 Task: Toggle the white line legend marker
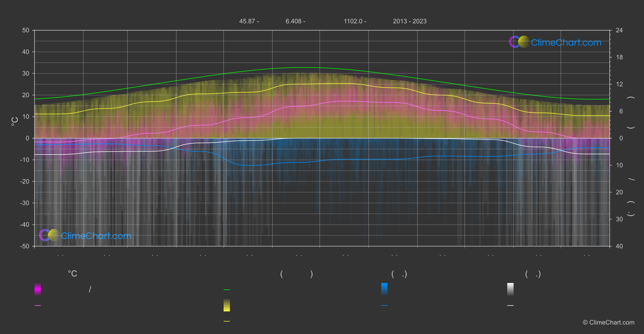point(511,306)
